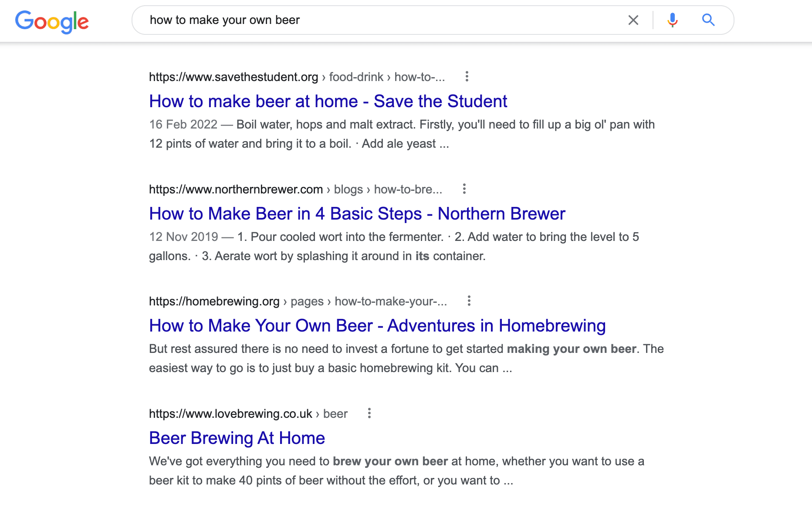
Task: Click the 'brew your own beer' bold snippet text
Action: pyautogui.click(x=390, y=461)
